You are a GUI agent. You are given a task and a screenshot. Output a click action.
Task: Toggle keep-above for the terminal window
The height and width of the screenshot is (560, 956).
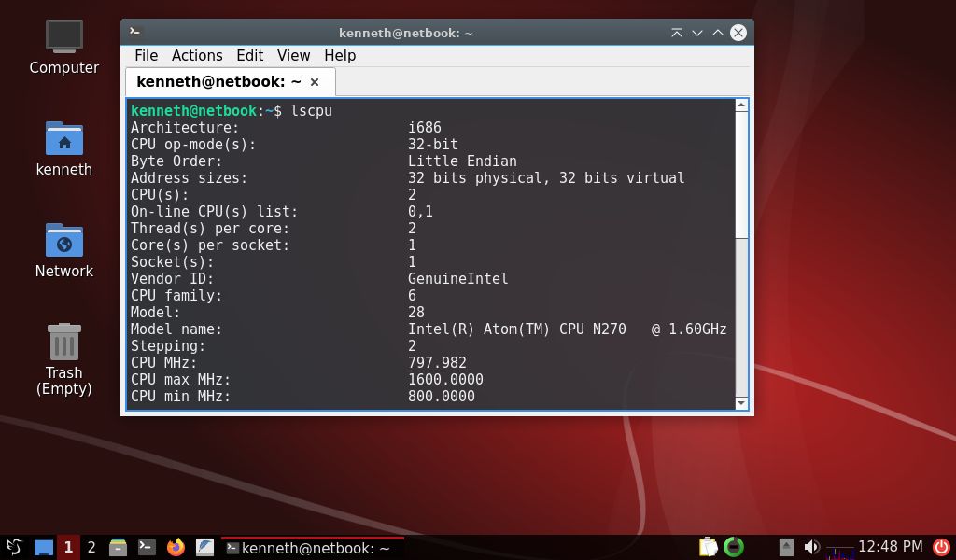pyautogui.click(x=676, y=33)
